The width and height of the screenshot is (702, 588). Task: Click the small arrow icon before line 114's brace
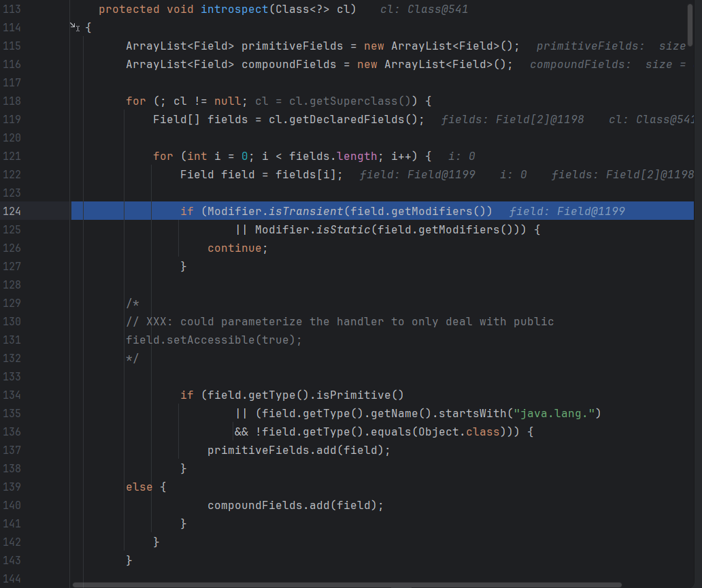74,27
